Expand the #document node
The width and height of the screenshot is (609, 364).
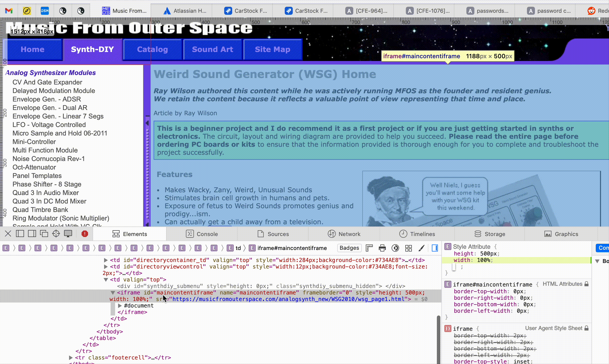click(120, 306)
